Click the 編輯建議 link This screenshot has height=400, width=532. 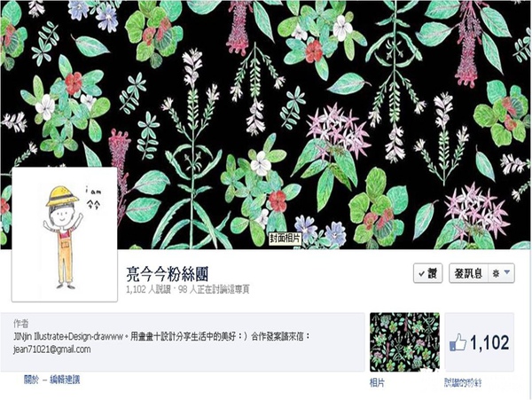(x=65, y=380)
